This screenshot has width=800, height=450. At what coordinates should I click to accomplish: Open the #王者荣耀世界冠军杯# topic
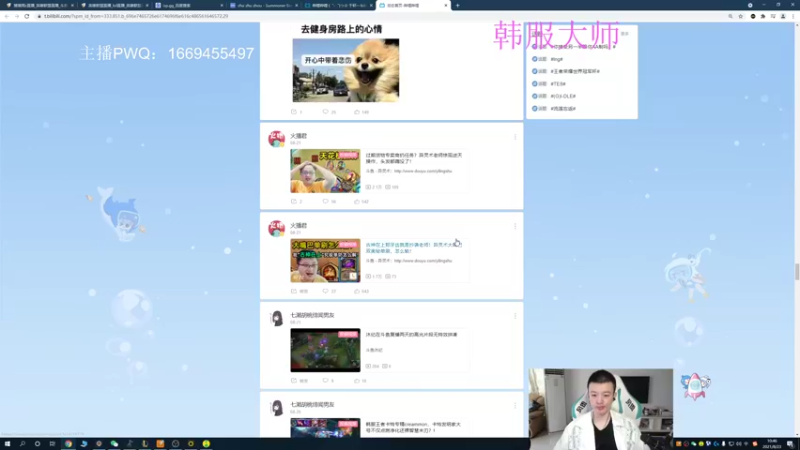[x=575, y=71]
